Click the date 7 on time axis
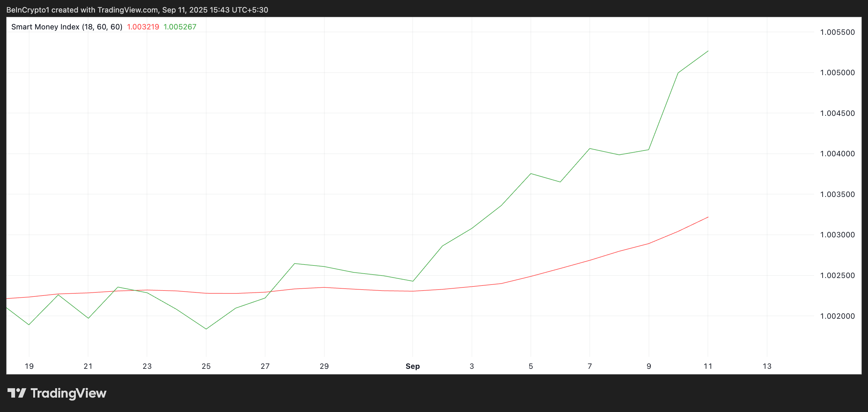Image resolution: width=868 pixels, height=412 pixels. (x=589, y=366)
